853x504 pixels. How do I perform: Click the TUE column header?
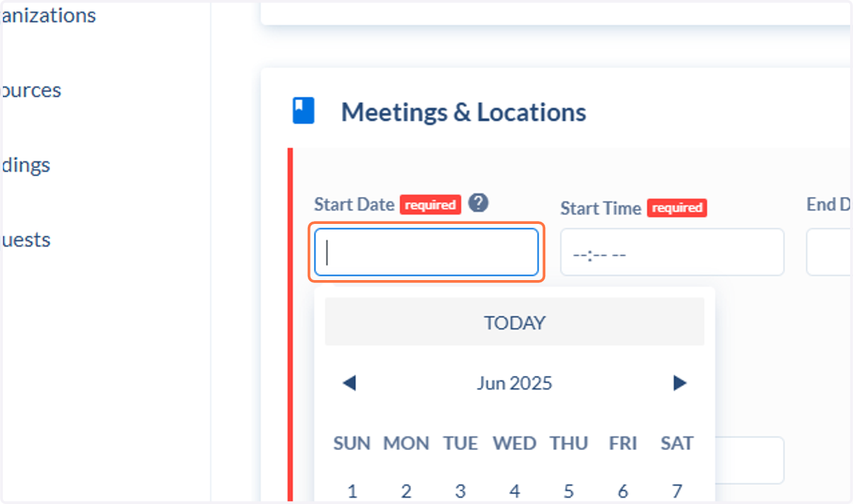pos(461,444)
